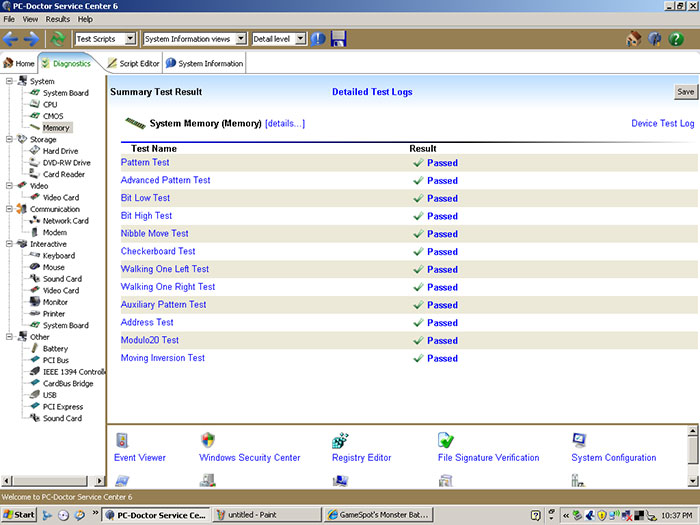Select Card Reader in the tree
The height and width of the screenshot is (525, 700).
(64, 174)
